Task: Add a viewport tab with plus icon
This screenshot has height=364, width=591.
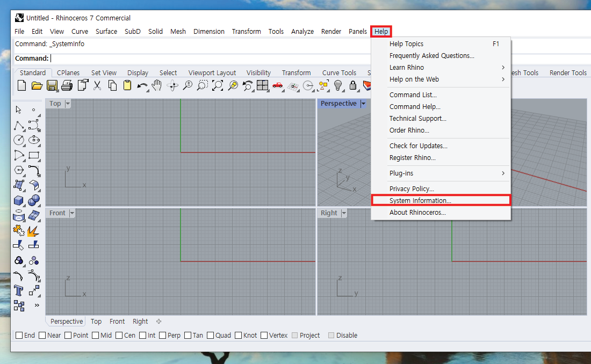Action: [158, 322]
